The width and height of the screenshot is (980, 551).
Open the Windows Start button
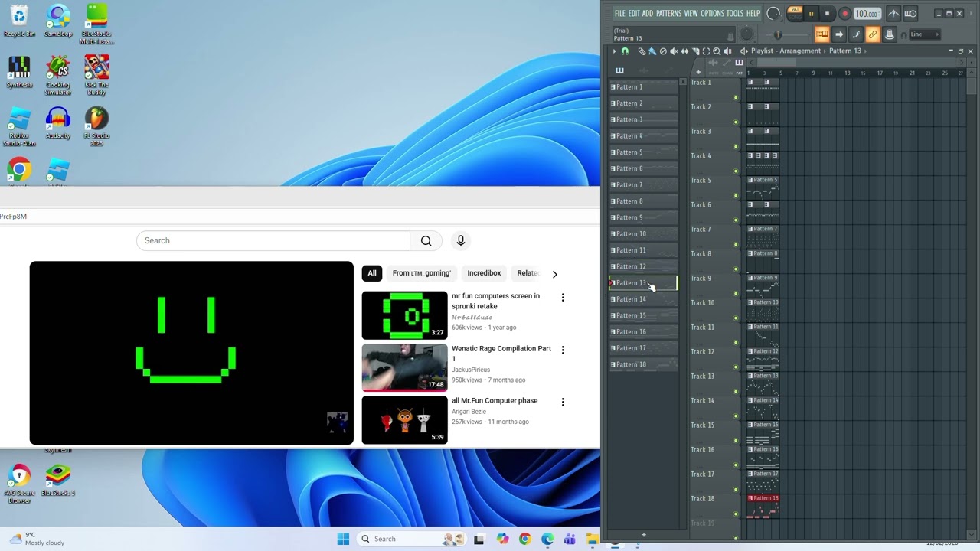(343, 539)
